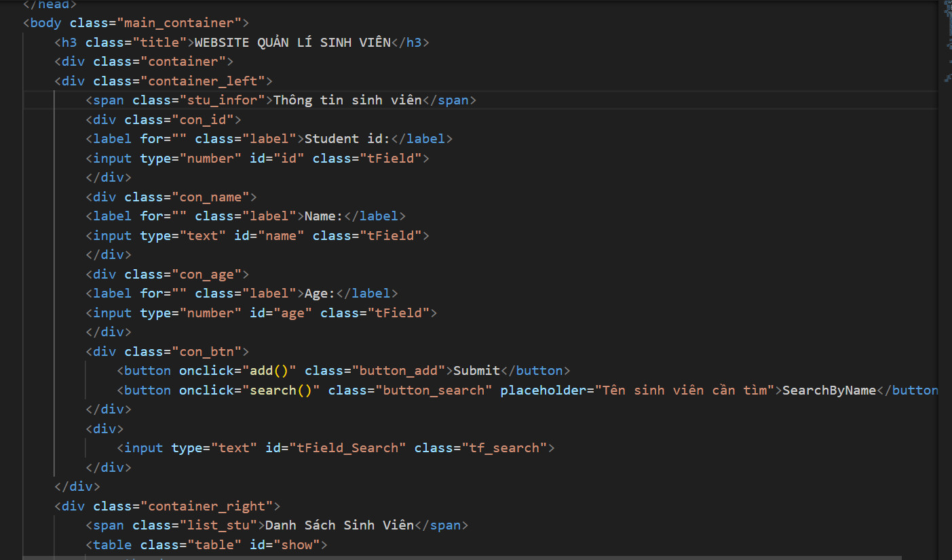The image size is (952, 560).
Task: Click the 'WEBSITE QUẢN LÍ SINH VIÊN' heading text
Action: click(292, 43)
